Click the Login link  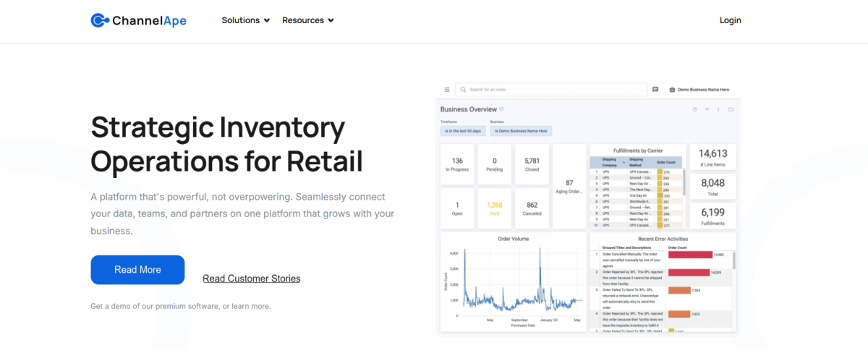pyautogui.click(x=730, y=20)
